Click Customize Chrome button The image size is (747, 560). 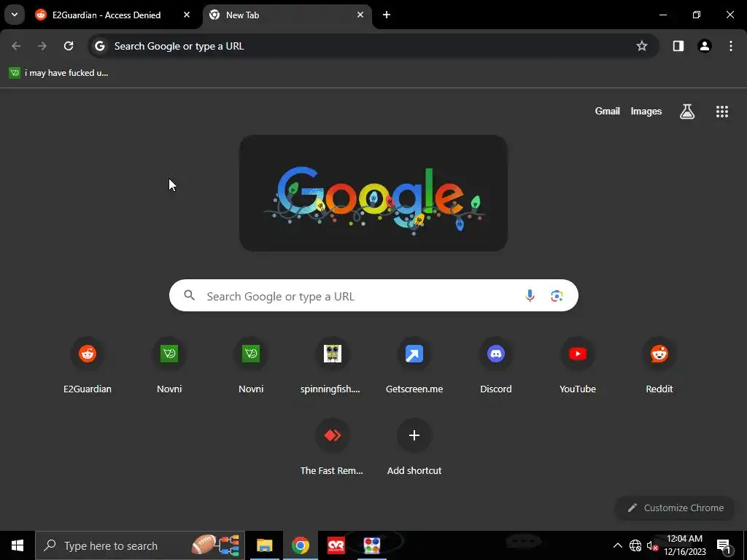pyautogui.click(x=675, y=507)
